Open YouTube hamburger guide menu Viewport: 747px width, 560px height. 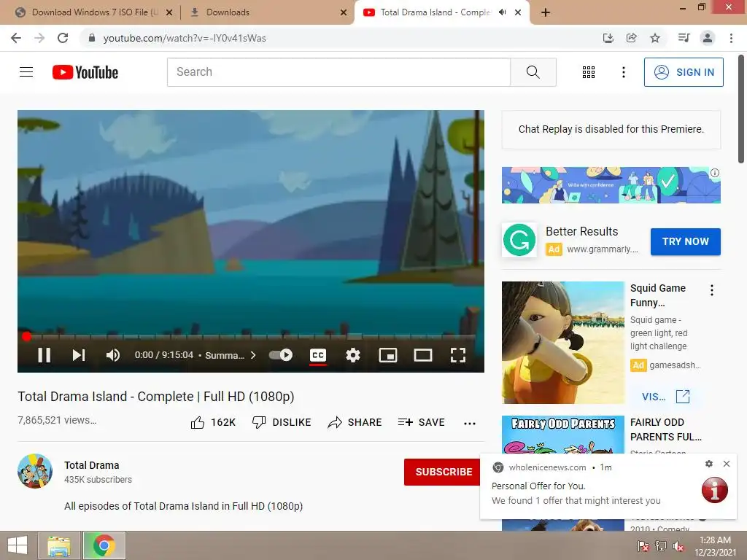[x=26, y=72]
